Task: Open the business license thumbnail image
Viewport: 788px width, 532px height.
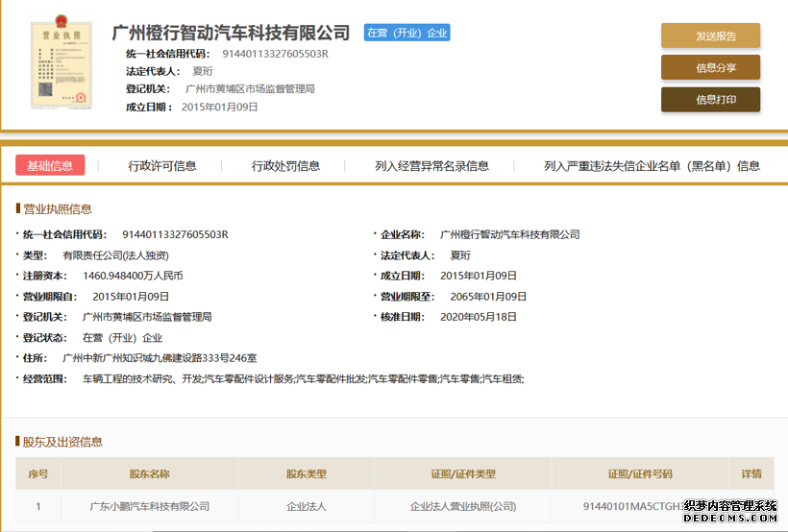Action: 62,61
